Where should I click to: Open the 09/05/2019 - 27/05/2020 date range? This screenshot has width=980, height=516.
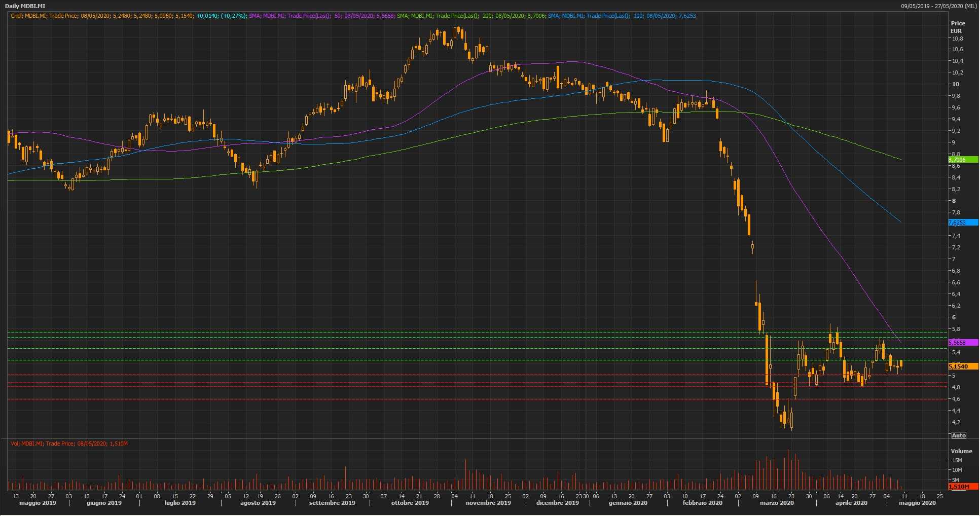938,6
